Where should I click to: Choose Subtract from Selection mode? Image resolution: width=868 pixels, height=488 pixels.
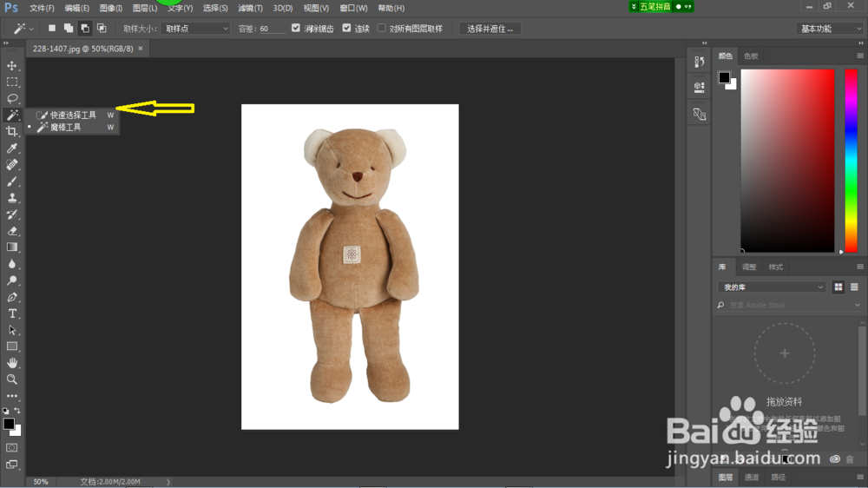pyautogui.click(x=85, y=29)
